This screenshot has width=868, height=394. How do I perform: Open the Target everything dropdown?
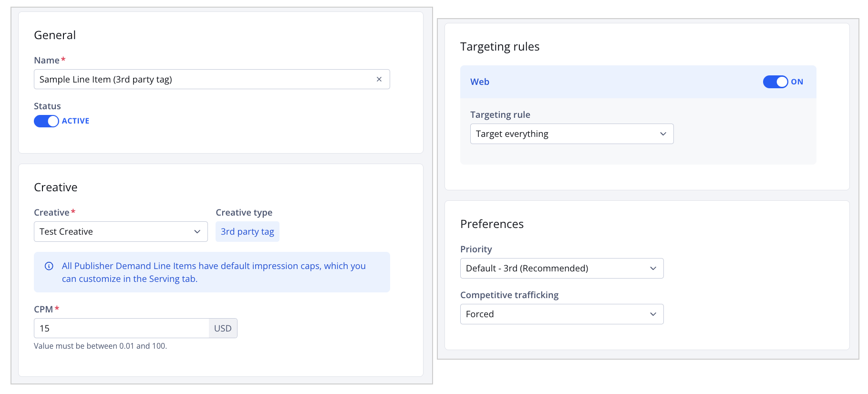click(572, 134)
